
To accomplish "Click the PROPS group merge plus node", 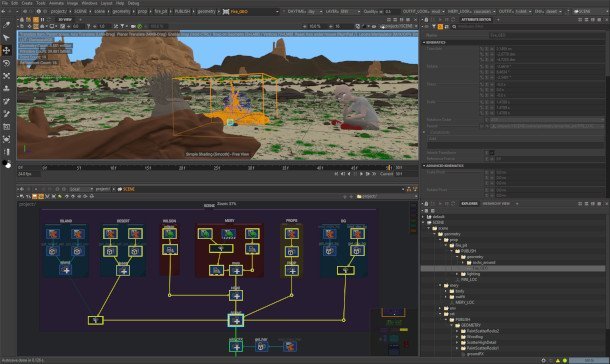I will tap(292, 271).
